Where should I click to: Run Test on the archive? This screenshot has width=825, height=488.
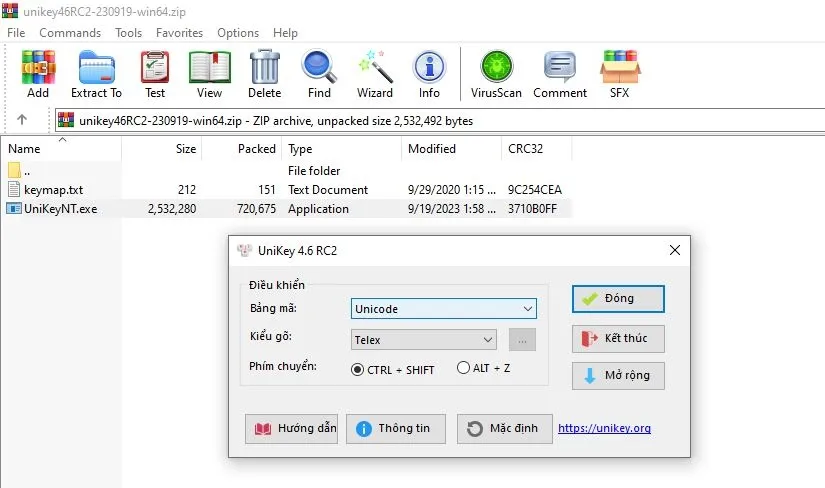[x=155, y=75]
